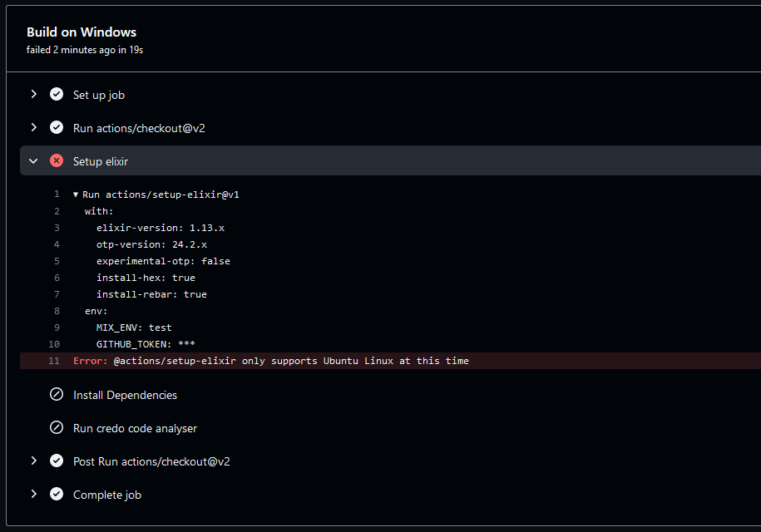
Task: Select the Install Dependencies step
Action: [125, 395]
